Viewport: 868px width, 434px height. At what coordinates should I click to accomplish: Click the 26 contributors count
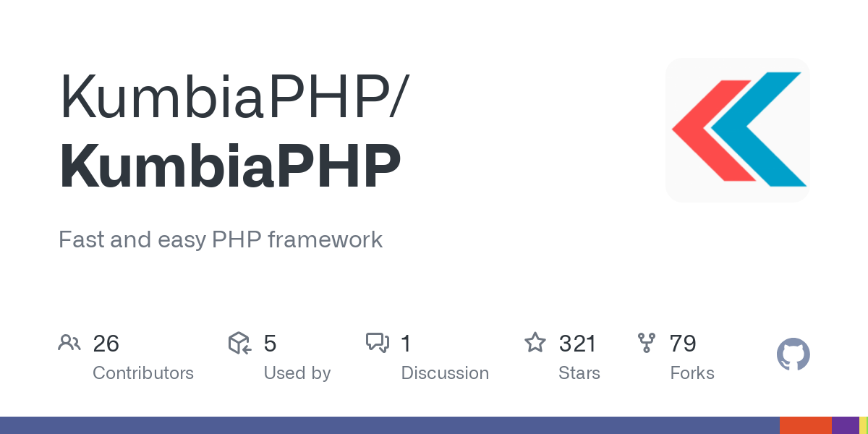[x=106, y=344]
